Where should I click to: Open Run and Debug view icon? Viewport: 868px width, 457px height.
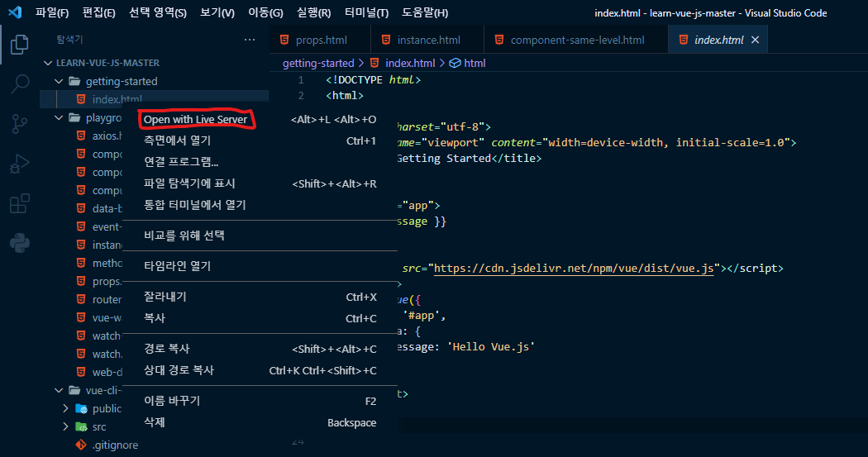coord(19,164)
